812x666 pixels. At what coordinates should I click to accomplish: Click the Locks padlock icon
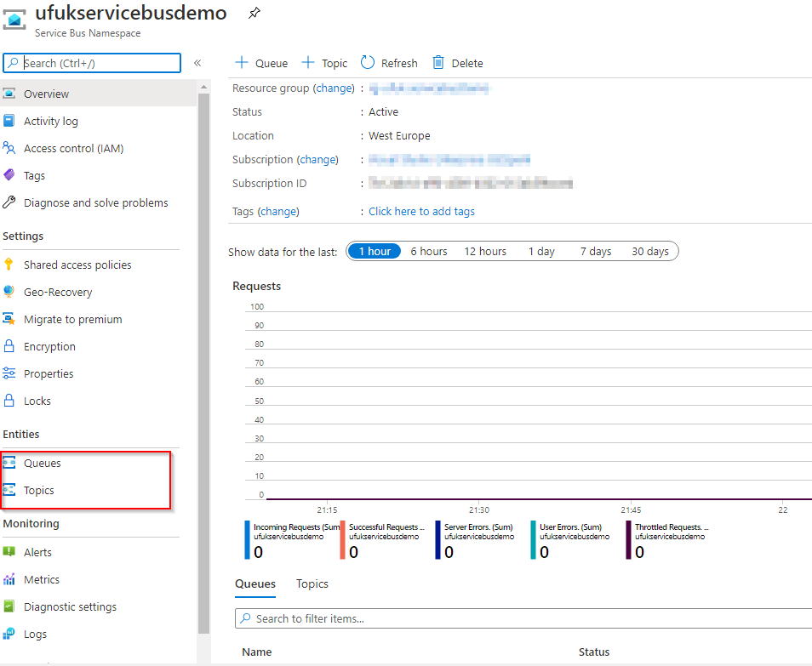pos(9,400)
